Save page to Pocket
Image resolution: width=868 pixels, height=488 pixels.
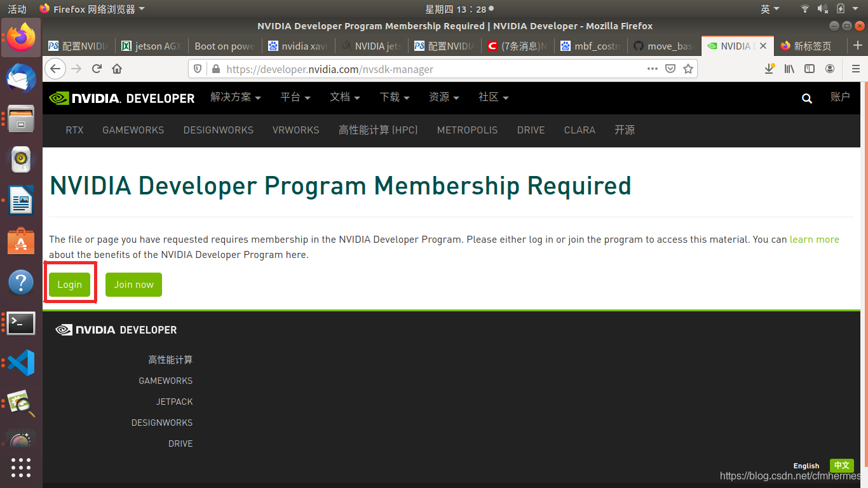click(x=670, y=69)
